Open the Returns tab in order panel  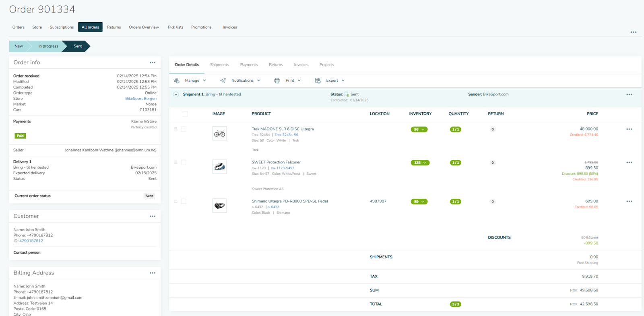click(x=276, y=65)
